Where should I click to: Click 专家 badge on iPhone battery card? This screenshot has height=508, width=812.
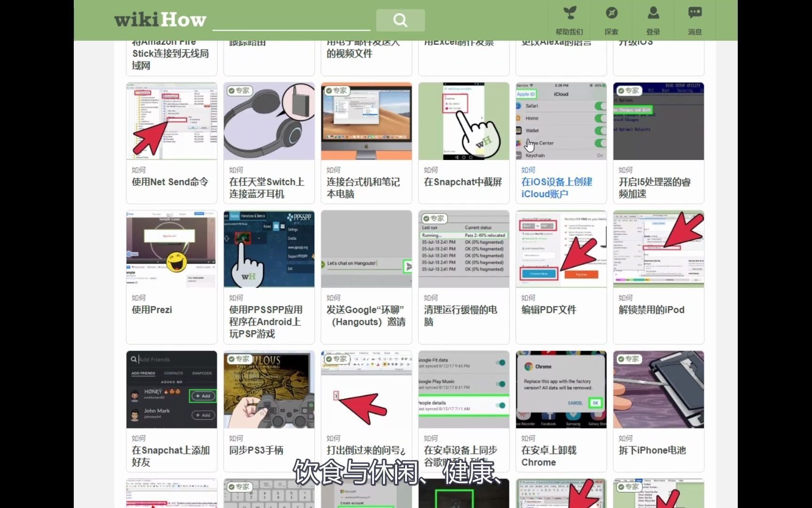(628, 359)
